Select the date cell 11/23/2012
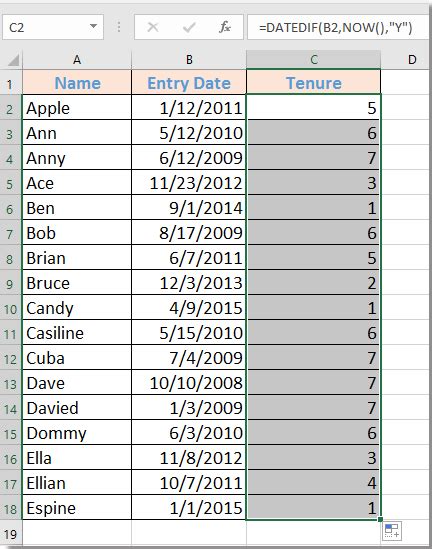Screen dimensions: 432x549 coord(189,183)
